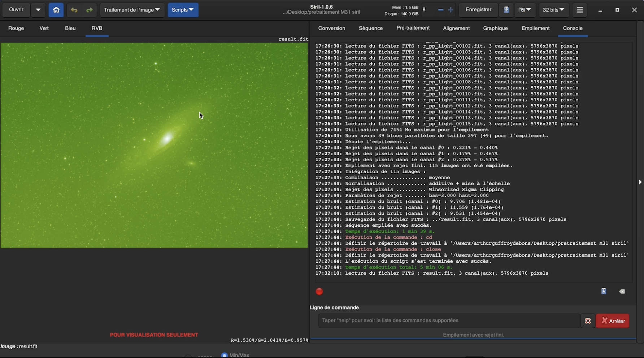Image resolution: width=644 pixels, height=358 pixels.
Task: Click the home directory icon
Action: point(56,10)
